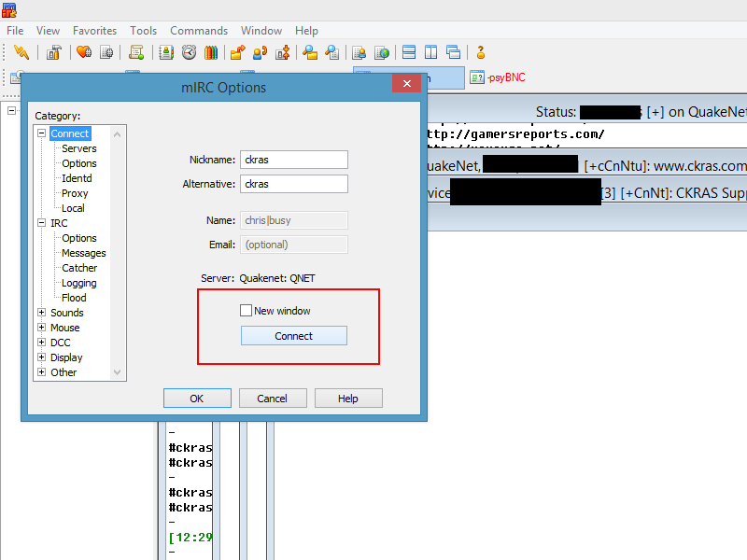Expand the Mouse category node
This screenshot has width=747, height=560.
coord(41,328)
